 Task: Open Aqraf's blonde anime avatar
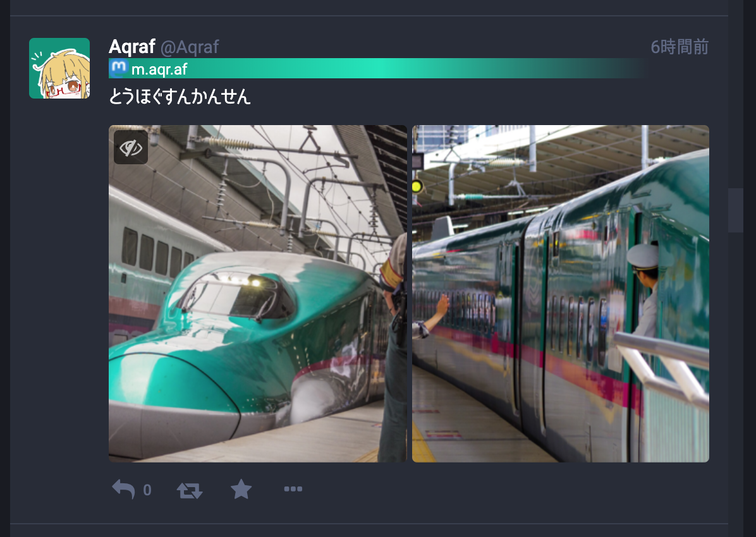click(x=59, y=68)
